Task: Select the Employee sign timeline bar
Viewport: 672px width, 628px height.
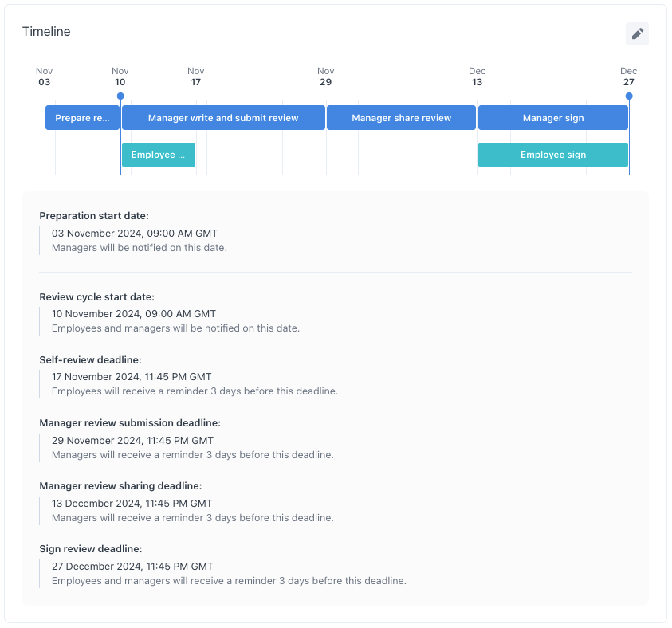Action: click(x=552, y=155)
